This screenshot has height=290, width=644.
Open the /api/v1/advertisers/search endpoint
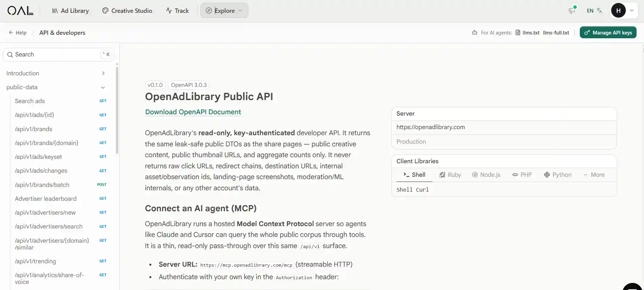coord(60,226)
